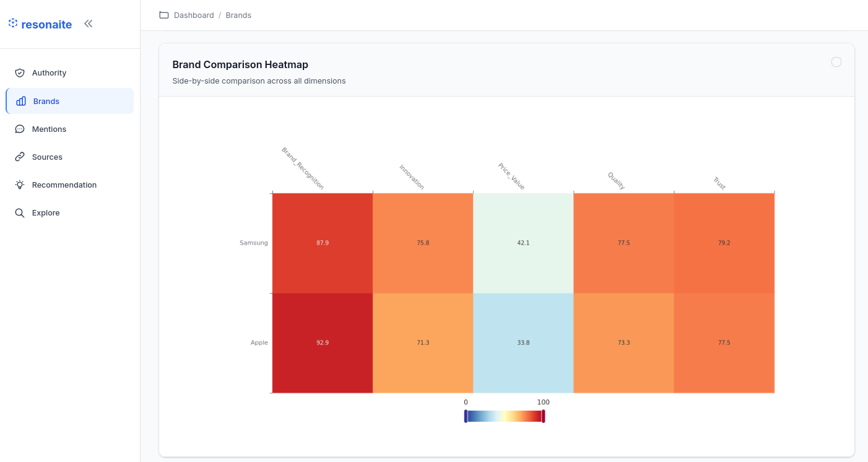Select the Authority shield icon
The height and width of the screenshot is (462, 868).
pyautogui.click(x=20, y=72)
